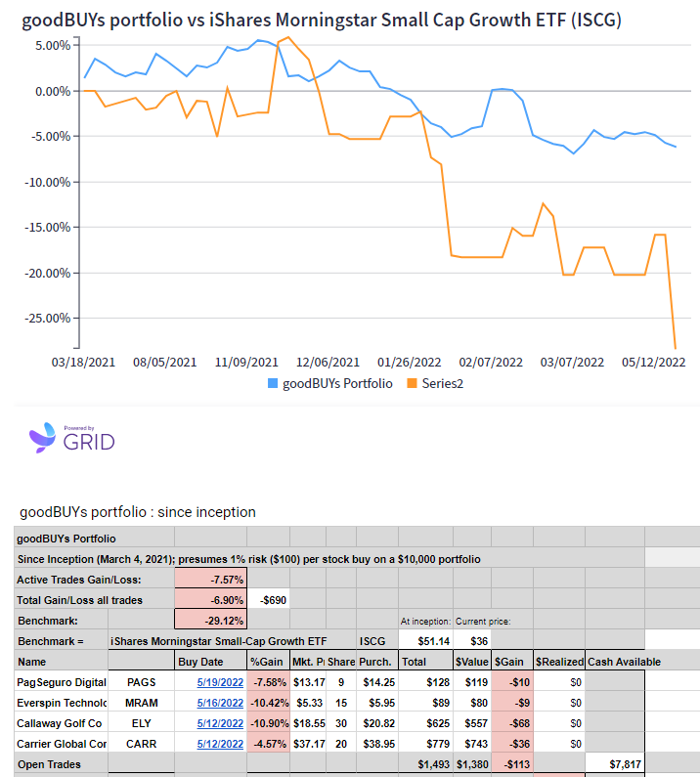Select the $13.17 market price cell
Screen dimensions: 700x777
308,682
